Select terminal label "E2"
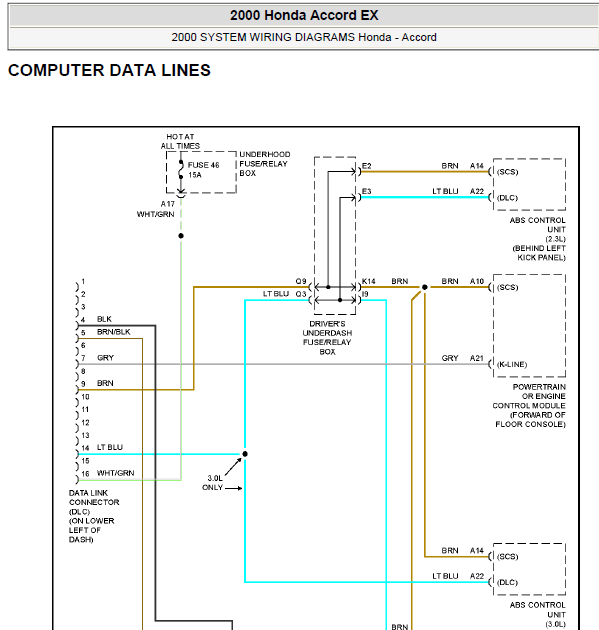Image resolution: width=599 pixels, height=630 pixels. (x=366, y=166)
